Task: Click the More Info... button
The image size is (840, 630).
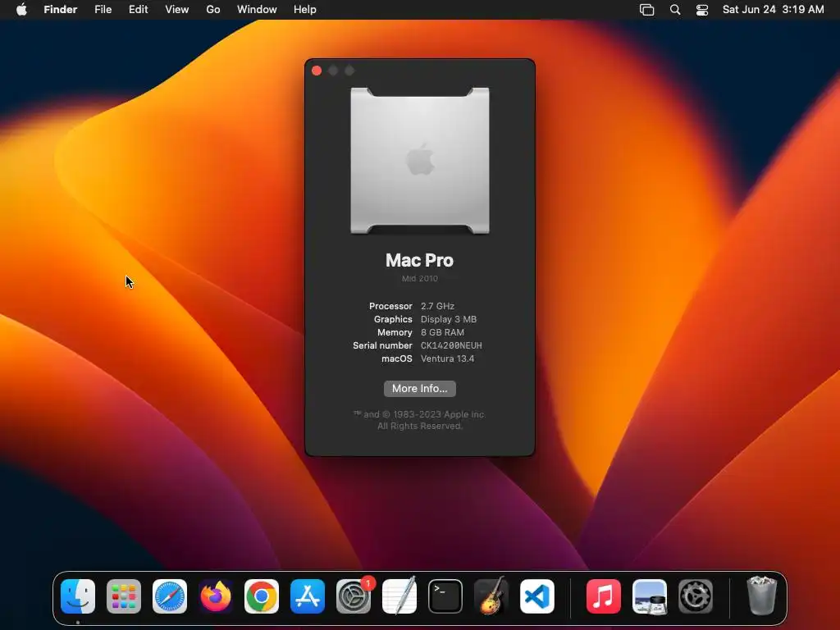Action: pyautogui.click(x=420, y=388)
